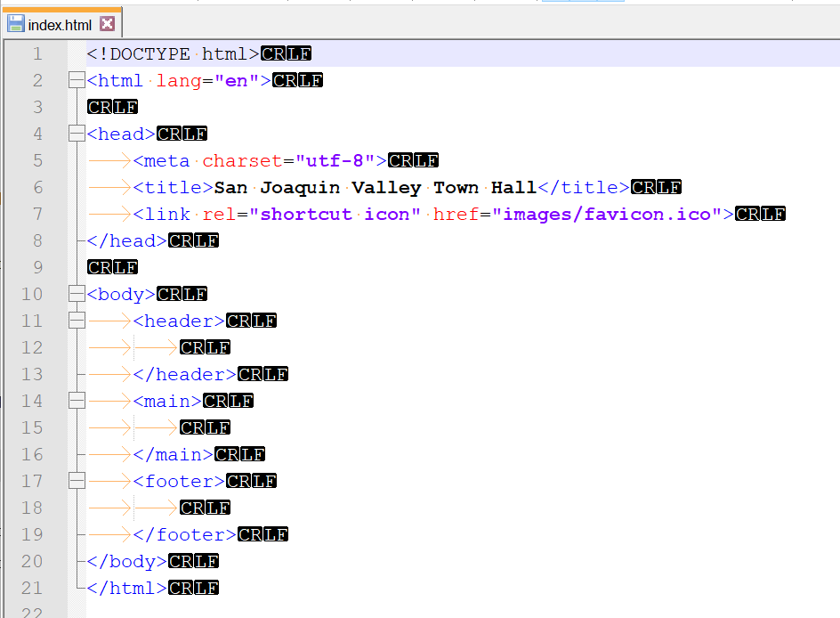Collapse the html element fold on line 2

tap(76, 80)
